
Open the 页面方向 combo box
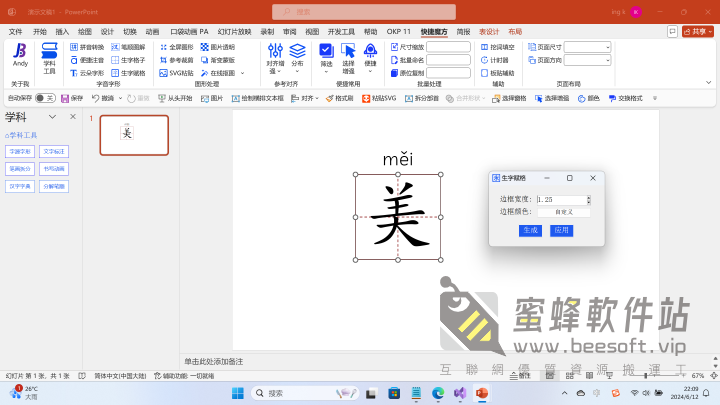(587, 60)
